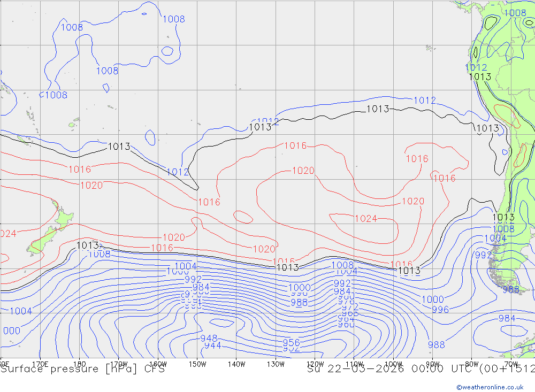Click the 90W longitude axis label

coord(433,364)
